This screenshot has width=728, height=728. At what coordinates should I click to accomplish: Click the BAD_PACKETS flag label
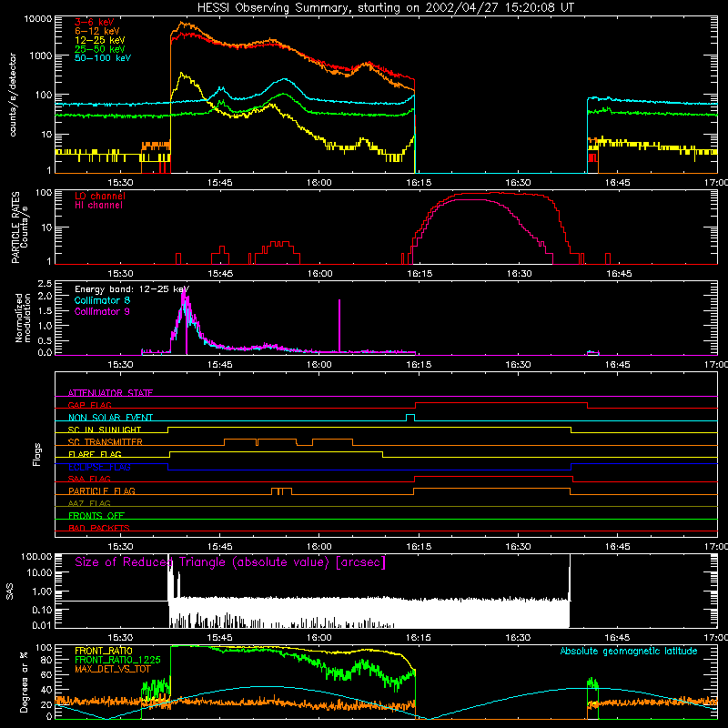99,528
